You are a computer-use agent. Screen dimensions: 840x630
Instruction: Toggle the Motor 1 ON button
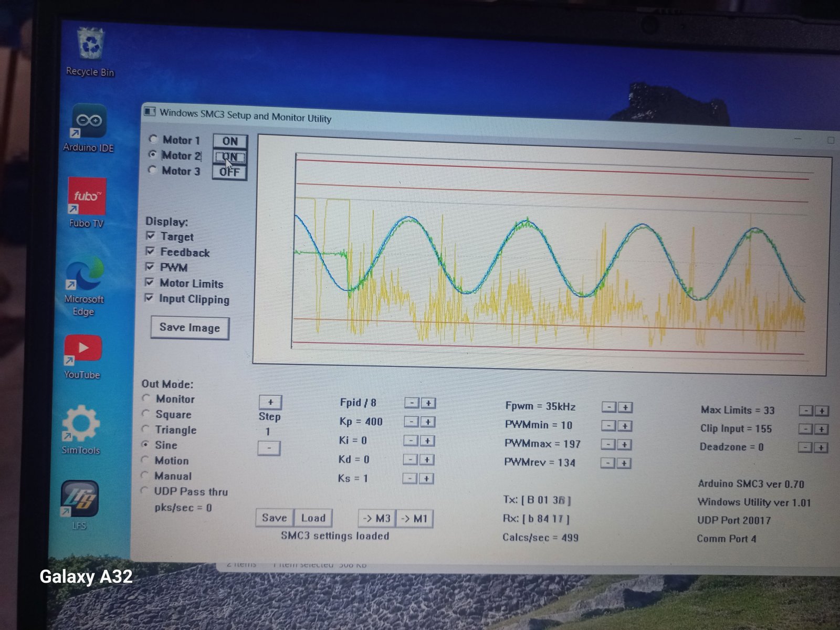click(230, 141)
